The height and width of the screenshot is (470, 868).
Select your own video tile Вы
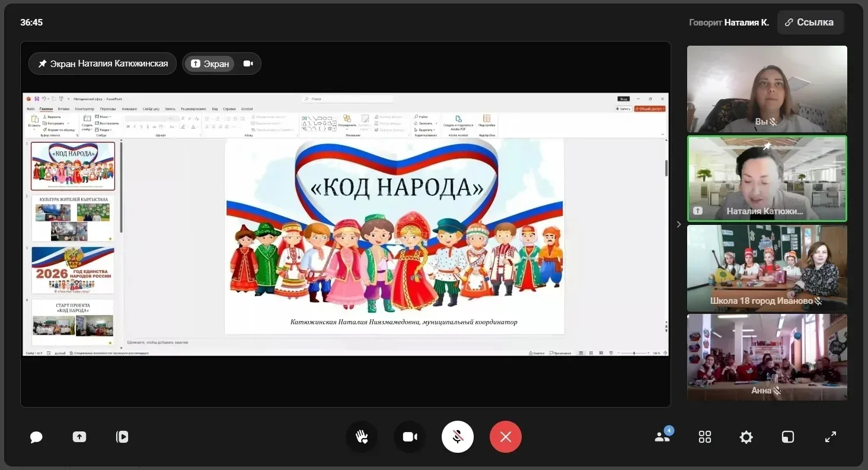point(767,89)
